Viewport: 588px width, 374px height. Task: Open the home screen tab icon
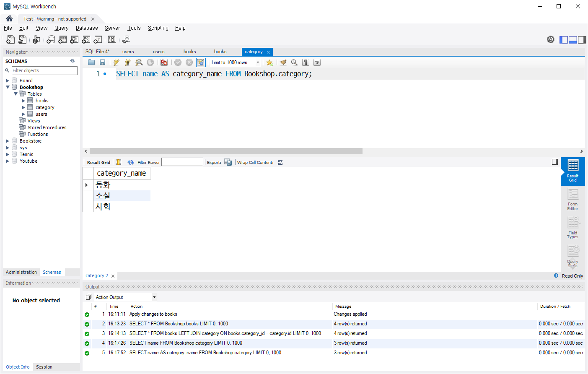coord(9,18)
